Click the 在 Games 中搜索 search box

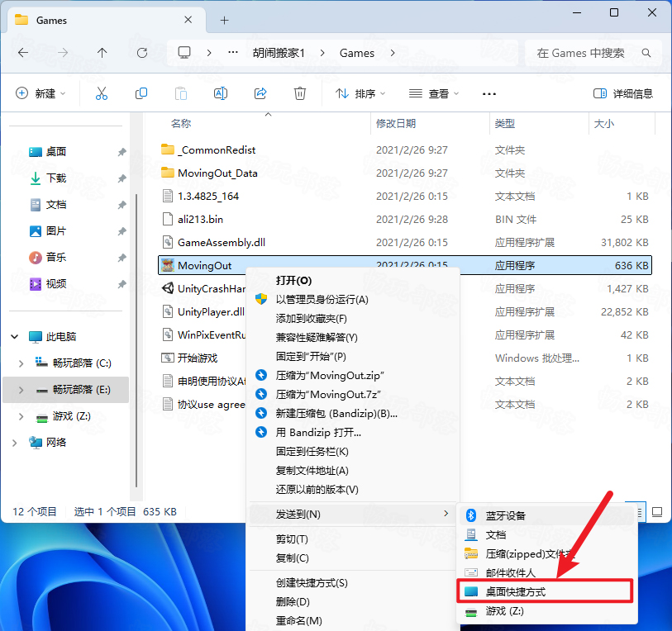click(x=593, y=53)
